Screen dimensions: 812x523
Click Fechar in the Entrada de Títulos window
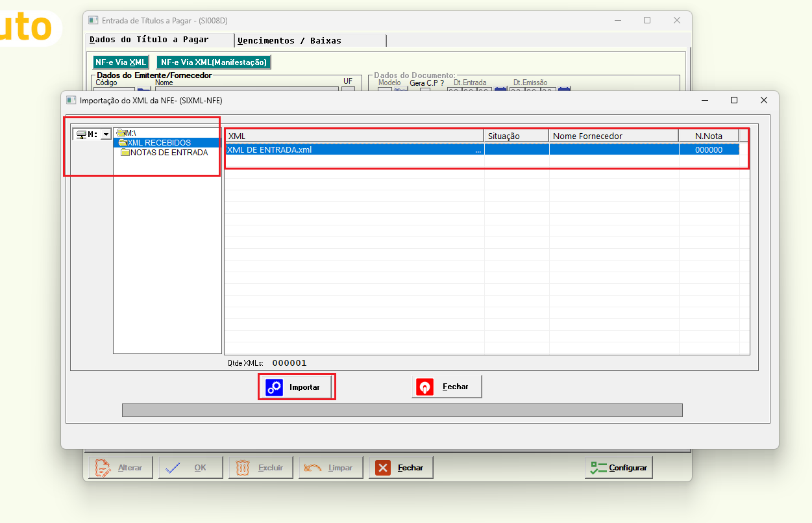tap(401, 468)
